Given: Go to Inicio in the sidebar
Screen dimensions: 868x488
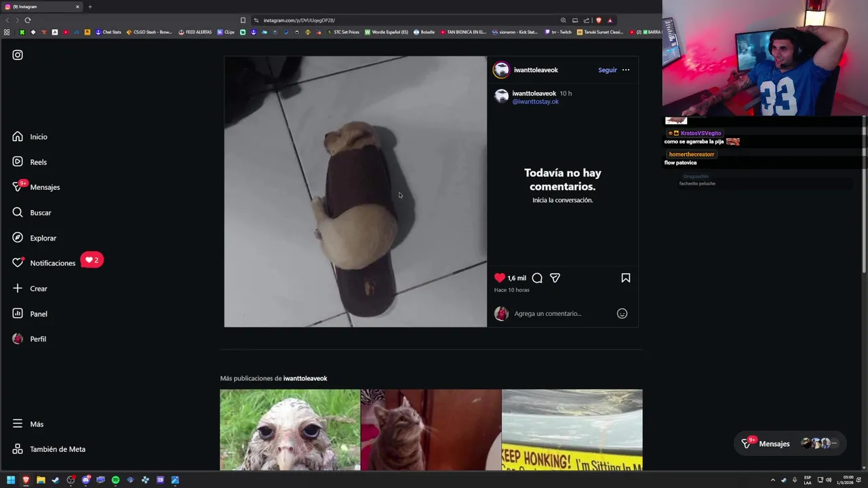Looking at the screenshot, I should point(30,137).
